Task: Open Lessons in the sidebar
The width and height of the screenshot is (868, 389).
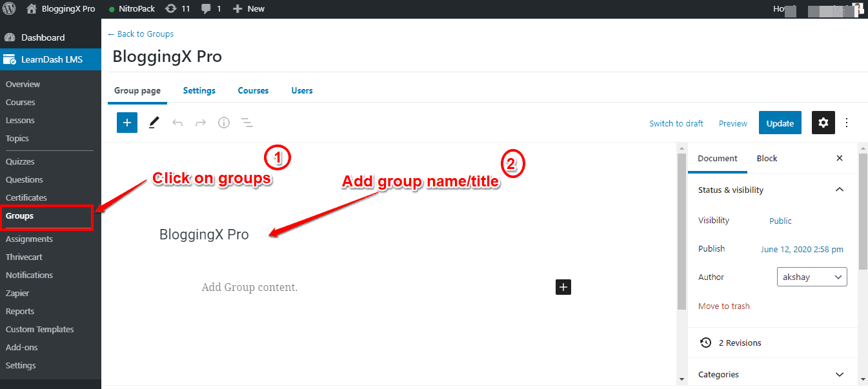Action: click(x=20, y=121)
